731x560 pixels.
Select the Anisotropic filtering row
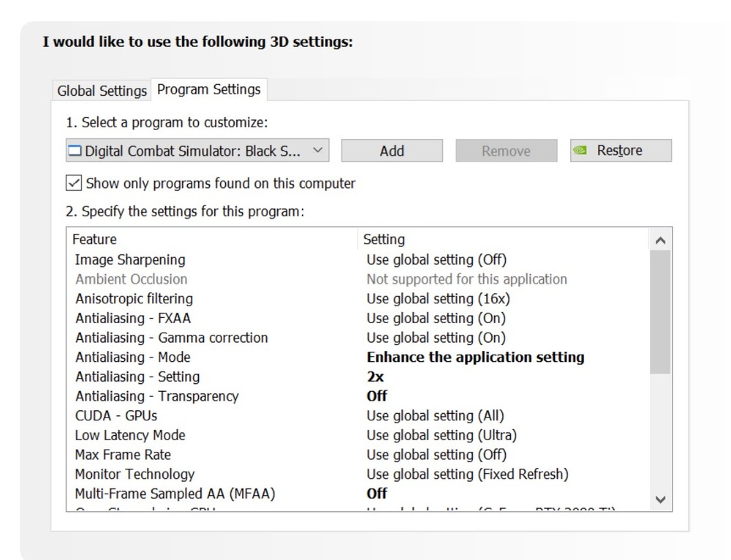point(134,298)
